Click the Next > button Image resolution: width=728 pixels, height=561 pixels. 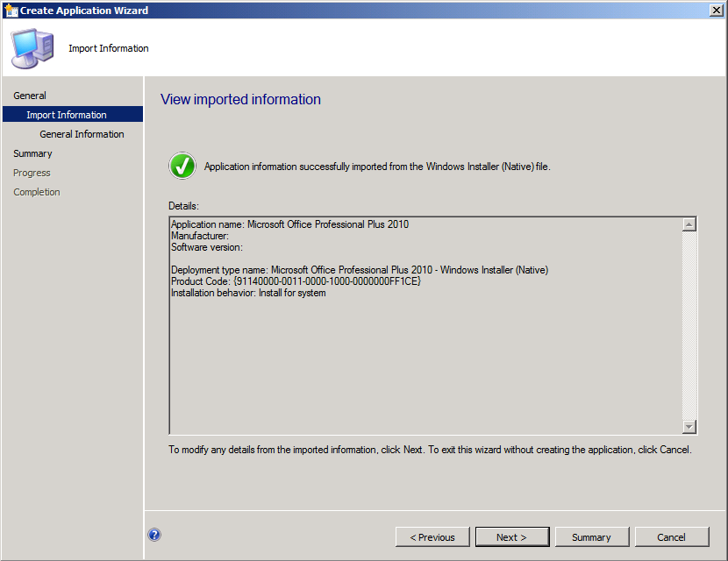click(512, 536)
